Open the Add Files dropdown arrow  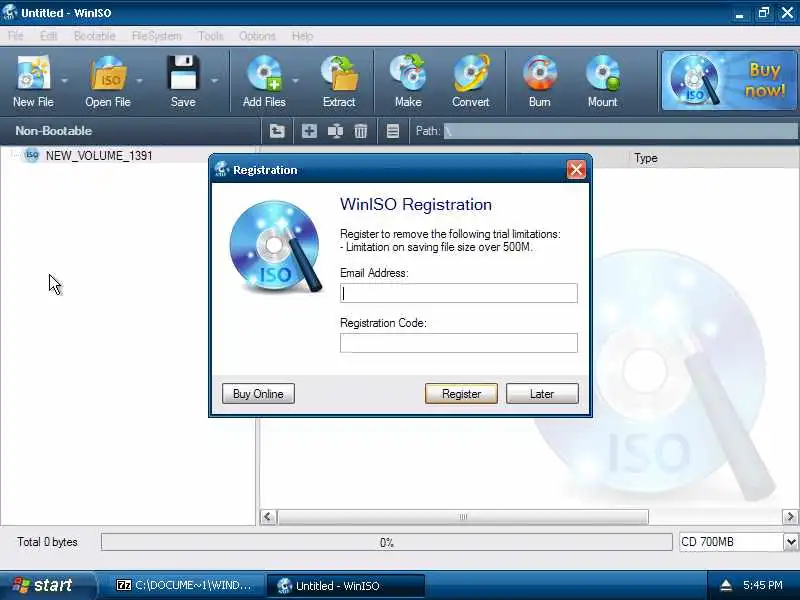click(295, 81)
